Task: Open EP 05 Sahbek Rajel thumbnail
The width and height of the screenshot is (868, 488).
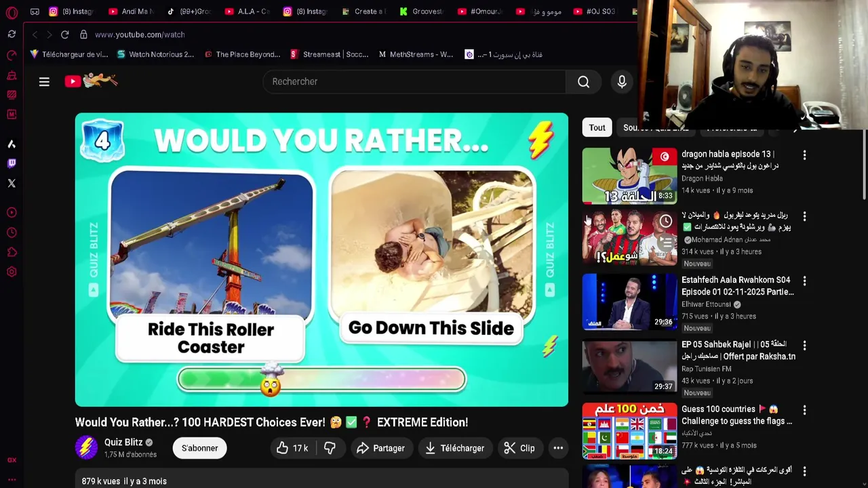Action: click(x=629, y=366)
